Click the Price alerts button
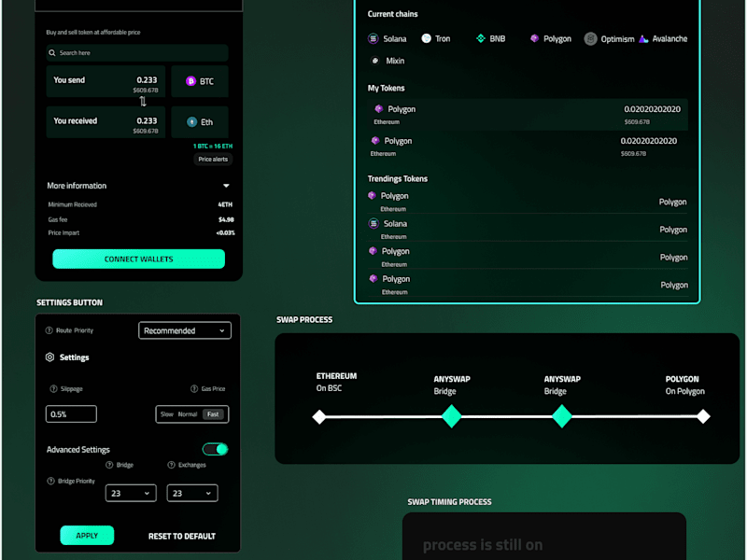The width and height of the screenshot is (747, 560). (213, 159)
